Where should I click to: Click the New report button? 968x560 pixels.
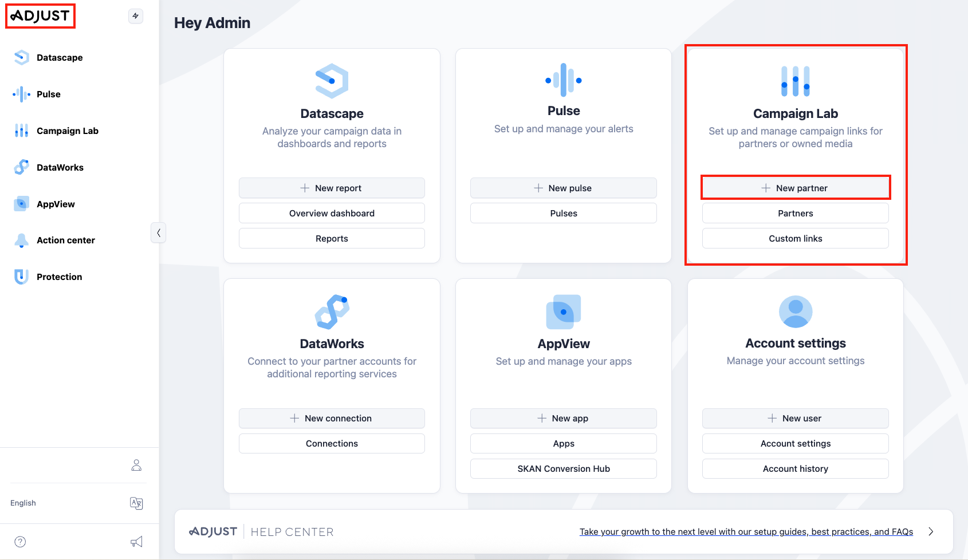pyautogui.click(x=332, y=188)
